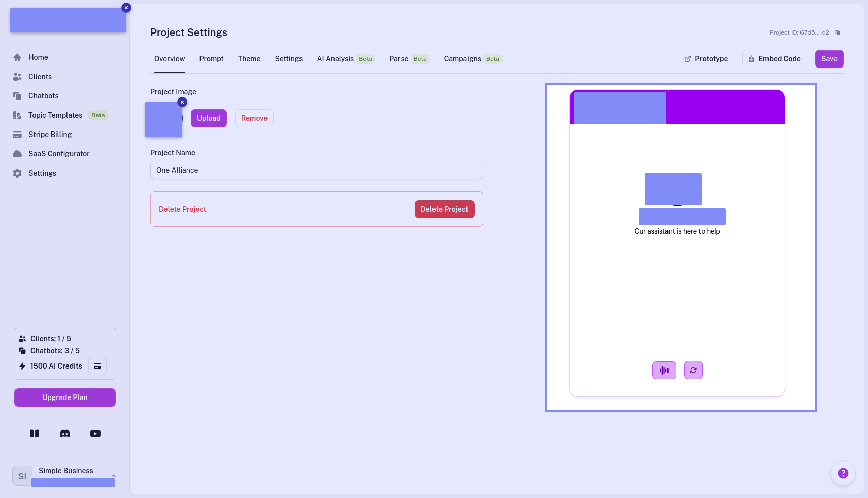868x498 pixels.
Task: Open the documentation book icon
Action: coord(35,434)
